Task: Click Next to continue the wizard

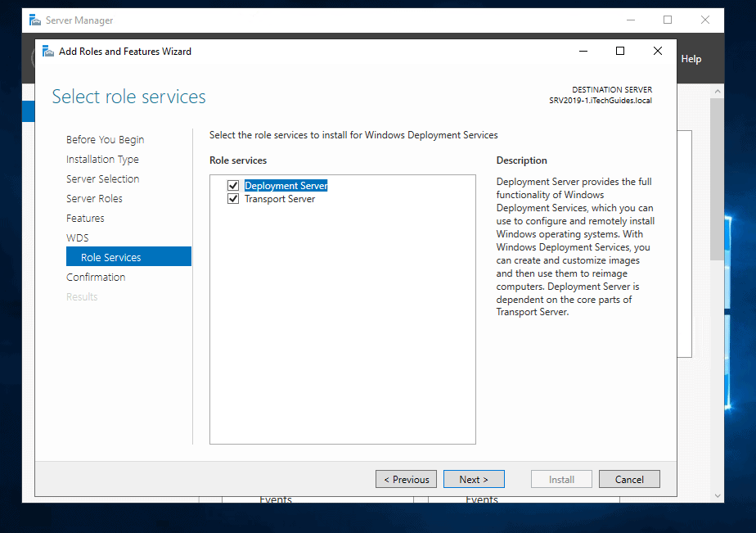Action: 474,480
